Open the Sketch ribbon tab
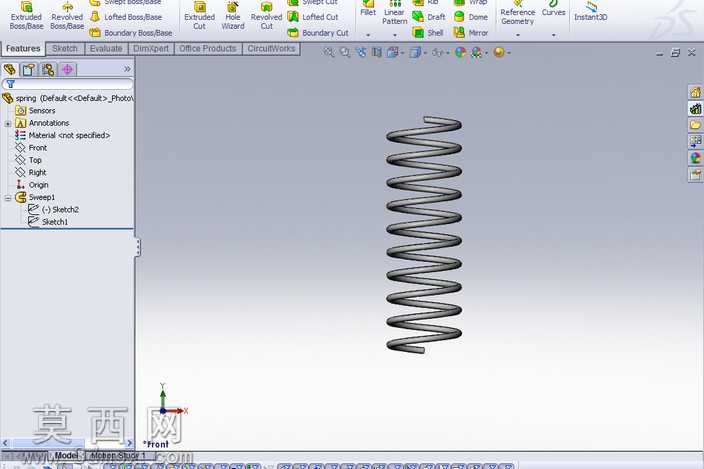The width and height of the screenshot is (704, 469). 65,48
